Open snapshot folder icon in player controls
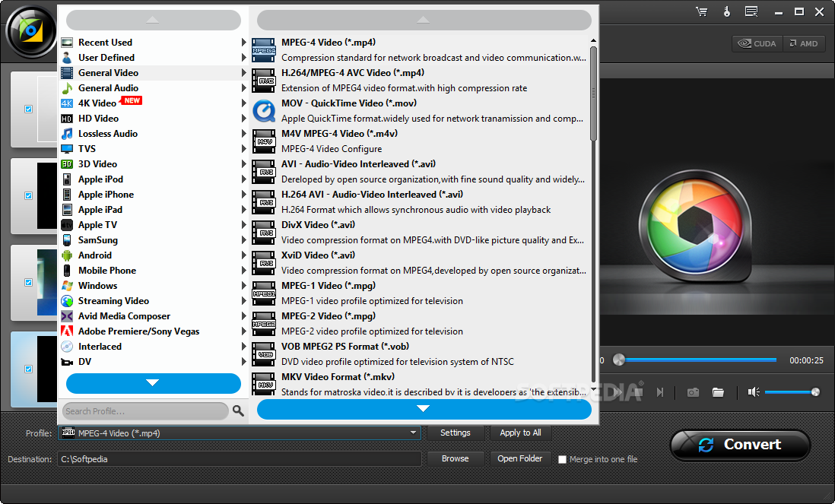 coord(719,392)
